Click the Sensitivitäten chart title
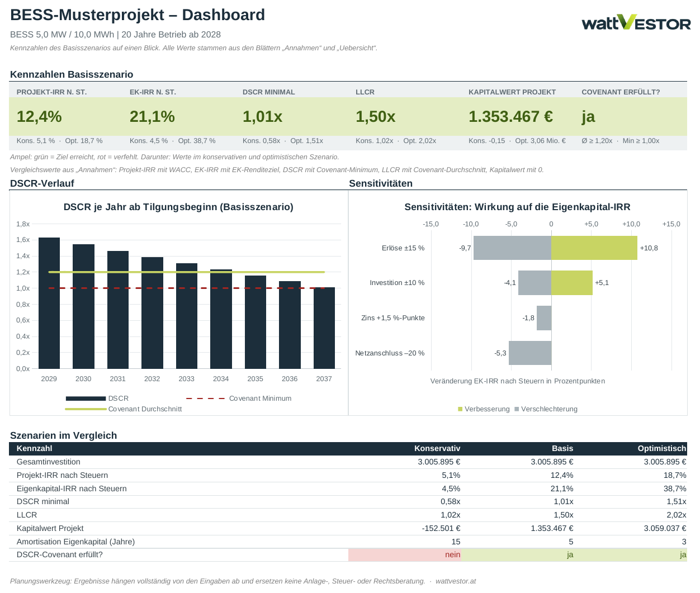Image resolution: width=700 pixels, height=593 pixels. pyautogui.click(x=517, y=207)
